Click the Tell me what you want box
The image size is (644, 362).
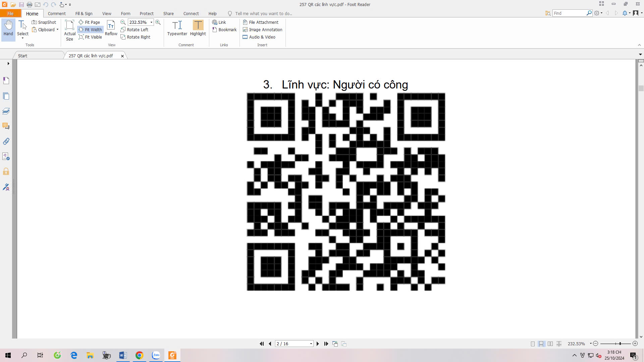point(264,13)
